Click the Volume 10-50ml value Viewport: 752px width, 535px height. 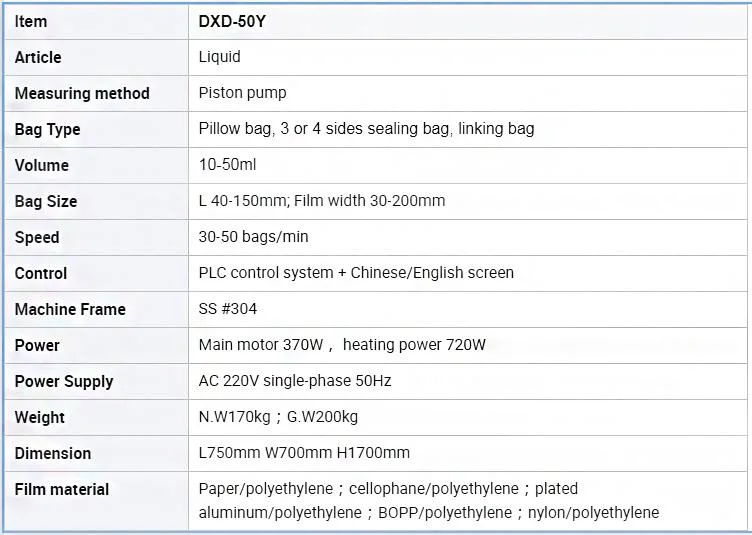[x=227, y=165]
